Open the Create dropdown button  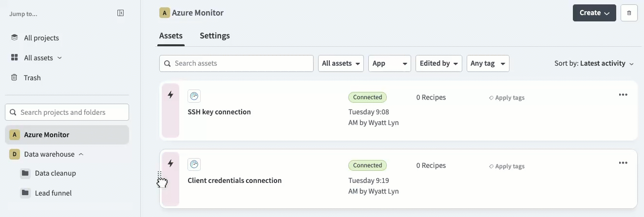pos(594,13)
